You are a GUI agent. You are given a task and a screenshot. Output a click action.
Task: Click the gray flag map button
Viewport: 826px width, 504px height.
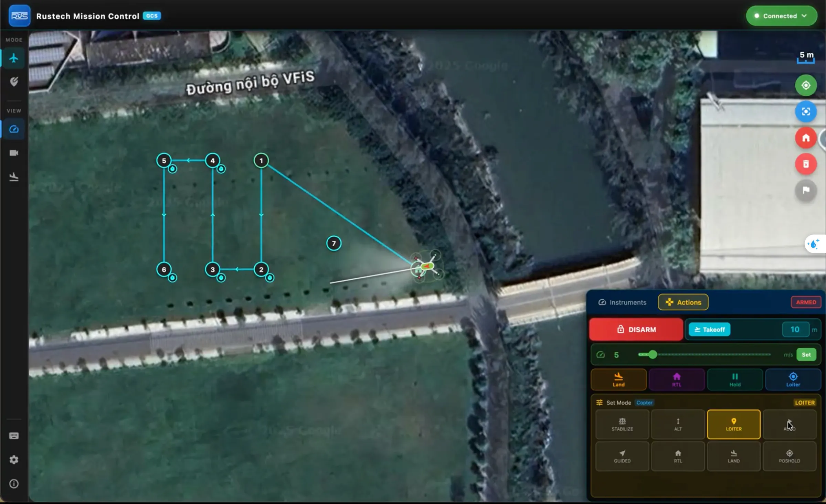[x=806, y=190]
